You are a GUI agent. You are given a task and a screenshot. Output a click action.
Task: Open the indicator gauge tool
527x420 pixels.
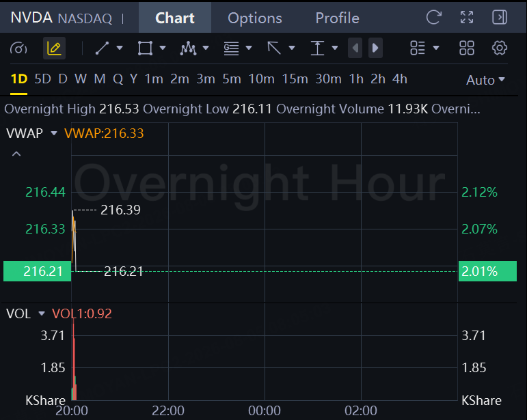coord(18,48)
